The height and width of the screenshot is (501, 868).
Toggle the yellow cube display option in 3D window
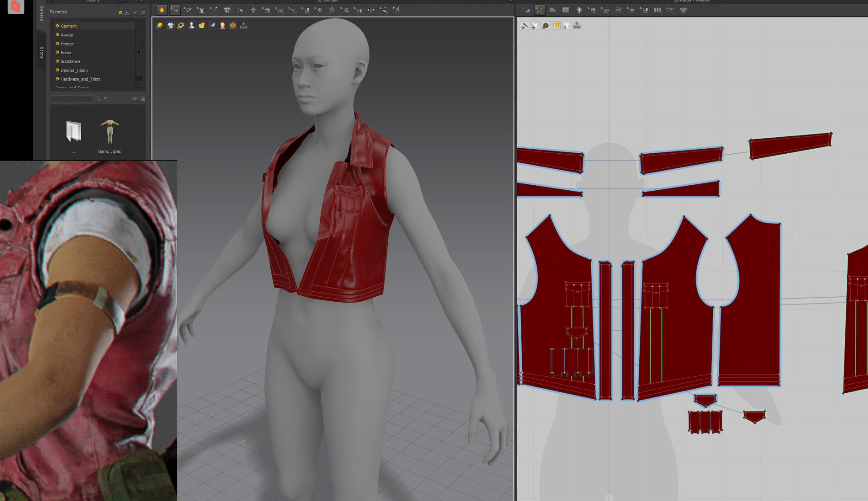coord(160,26)
